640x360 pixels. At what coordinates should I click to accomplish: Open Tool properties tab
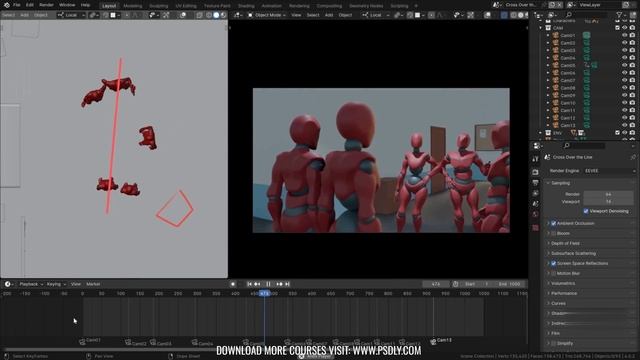click(x=536, y=159)
